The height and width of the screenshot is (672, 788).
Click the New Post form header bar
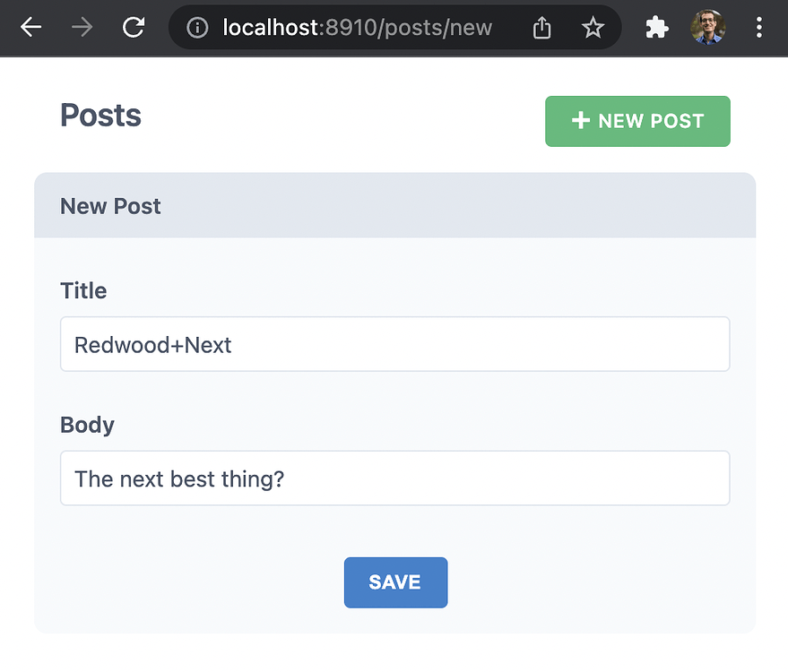[395, 205]
